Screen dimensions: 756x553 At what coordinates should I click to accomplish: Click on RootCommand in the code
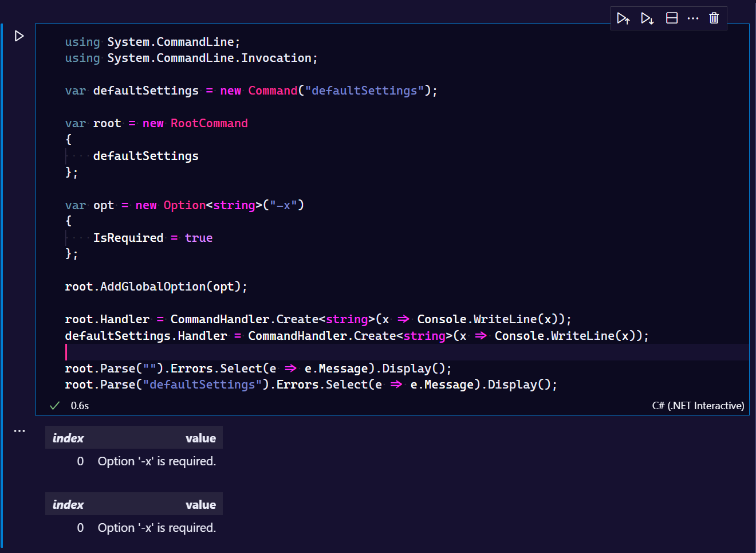(209, 123)
